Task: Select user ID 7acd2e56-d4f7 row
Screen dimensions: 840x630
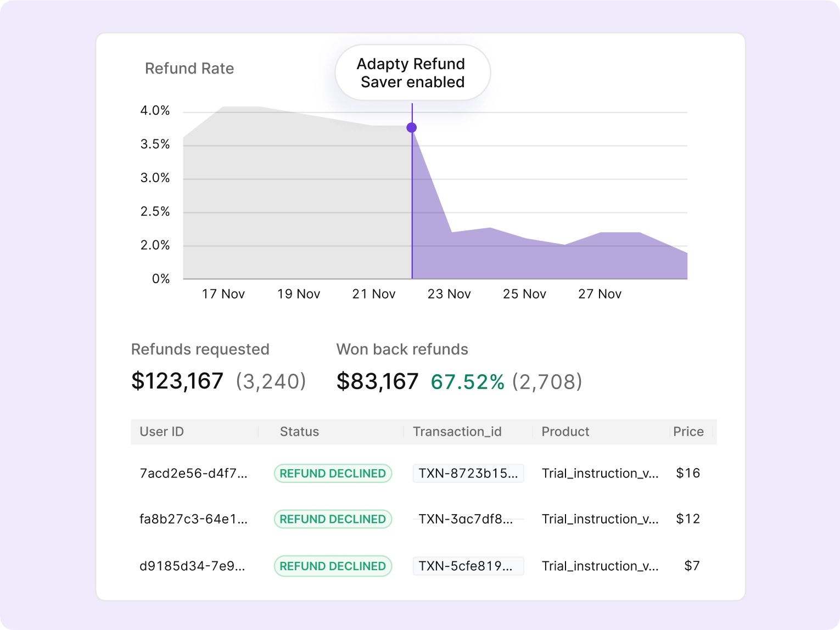Action: pos(193,473)
